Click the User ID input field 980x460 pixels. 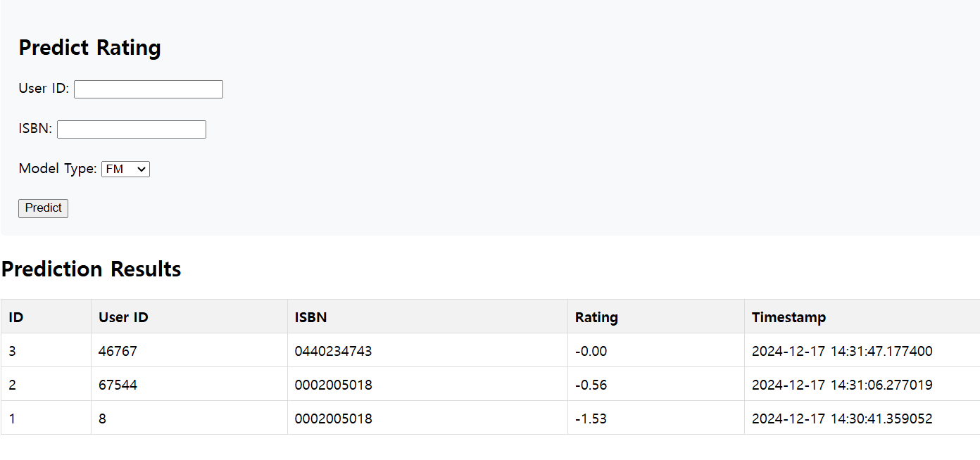149,89
